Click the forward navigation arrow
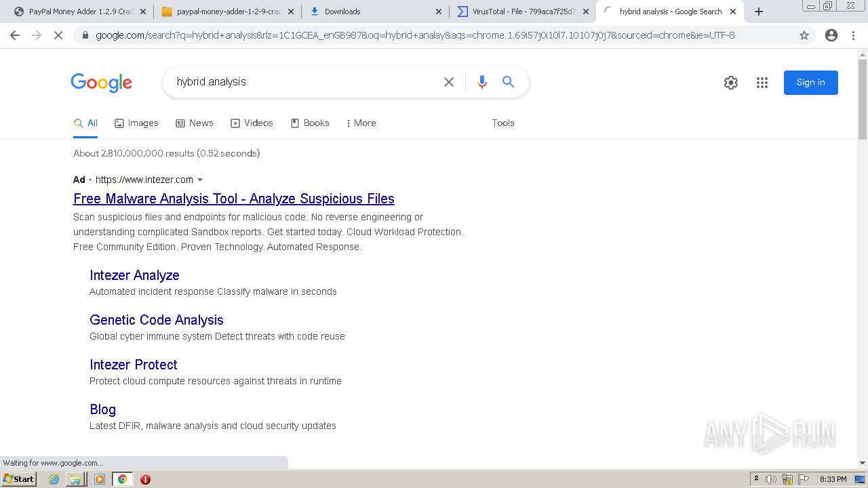Screen dimensions: 868x488 click(37, 35)
